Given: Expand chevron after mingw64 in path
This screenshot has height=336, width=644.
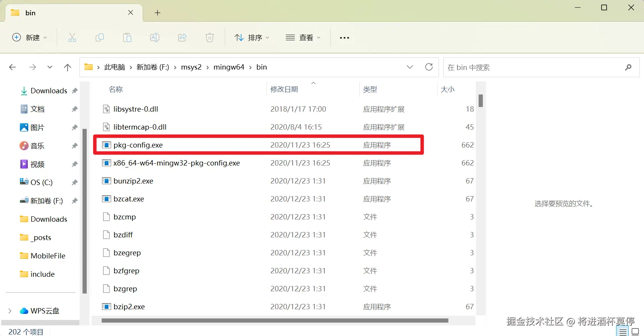Looking at the screenshot, I should [250, 67].
